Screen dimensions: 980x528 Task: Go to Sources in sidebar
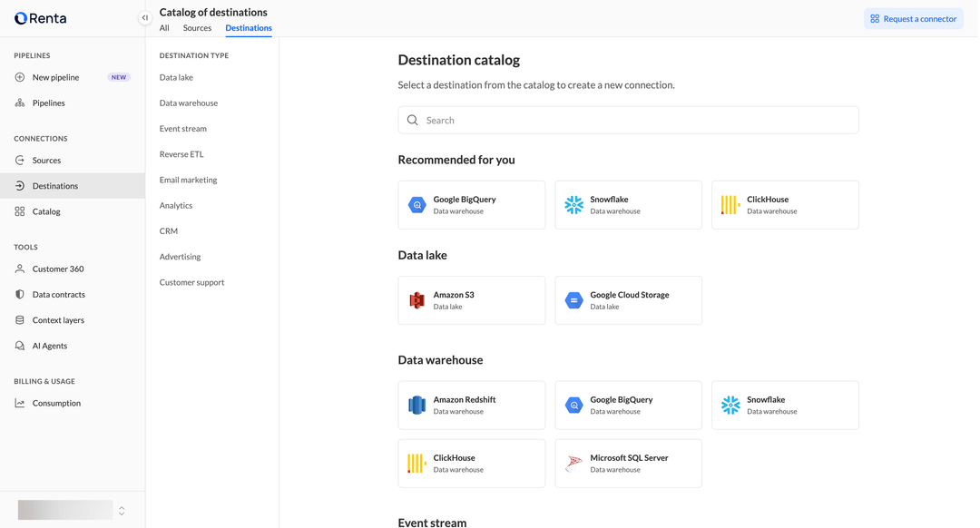(x=73, y=161)
